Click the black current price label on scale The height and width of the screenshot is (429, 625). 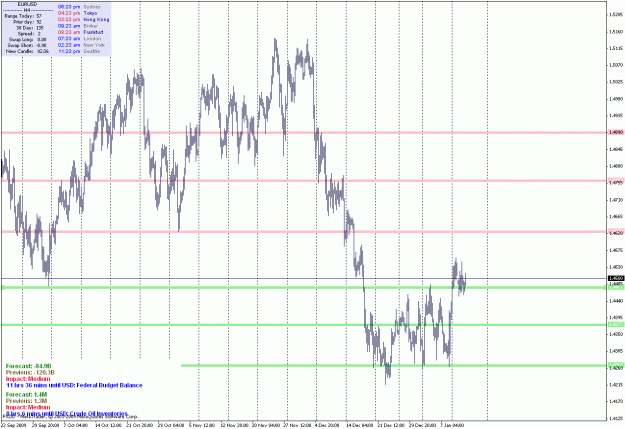click(616, 278)
